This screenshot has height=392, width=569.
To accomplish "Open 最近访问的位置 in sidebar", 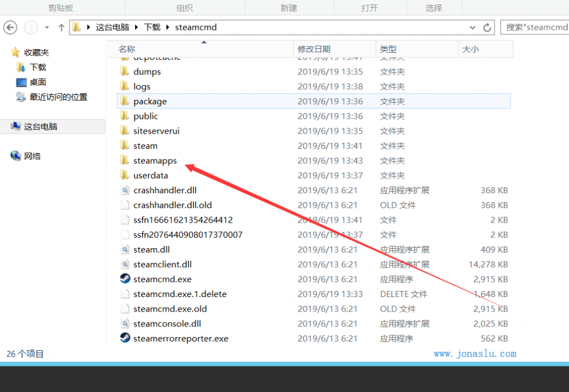I will point(58,97).
